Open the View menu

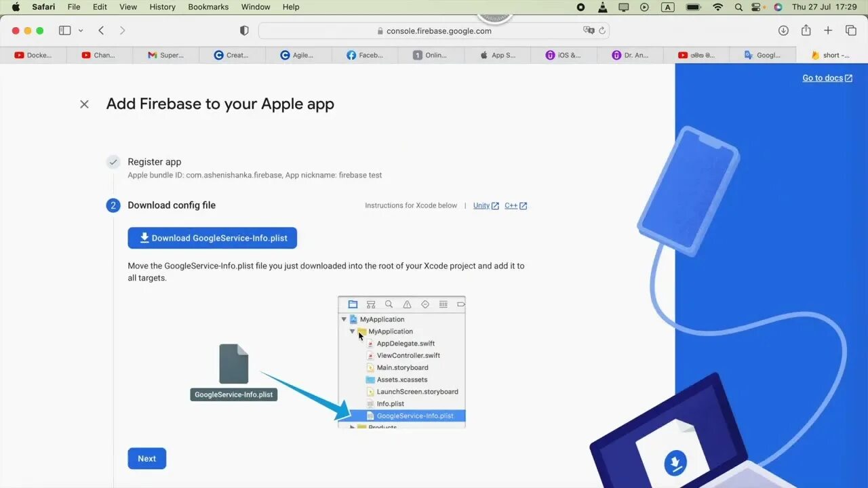click(128, 7)
